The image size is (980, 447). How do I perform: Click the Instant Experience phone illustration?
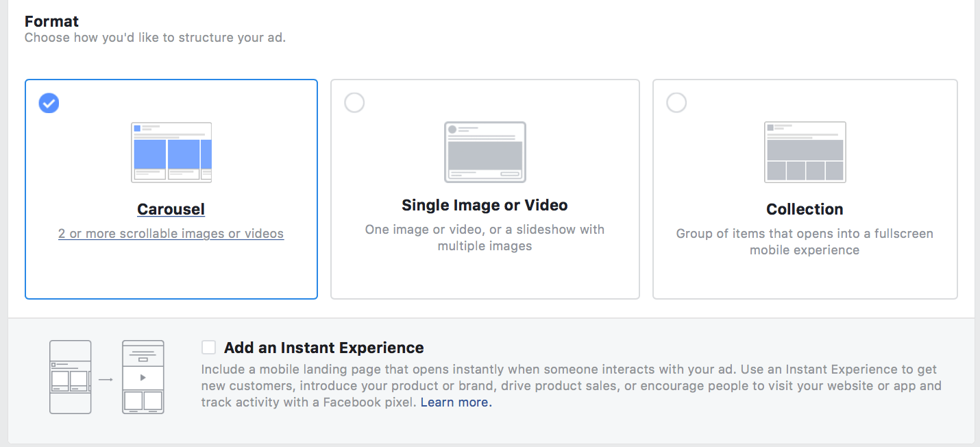(x=107, y=377)
